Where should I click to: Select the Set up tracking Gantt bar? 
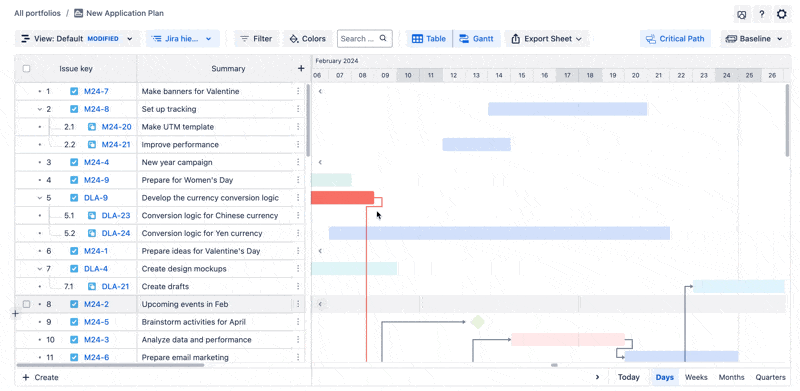pos(567,109)
